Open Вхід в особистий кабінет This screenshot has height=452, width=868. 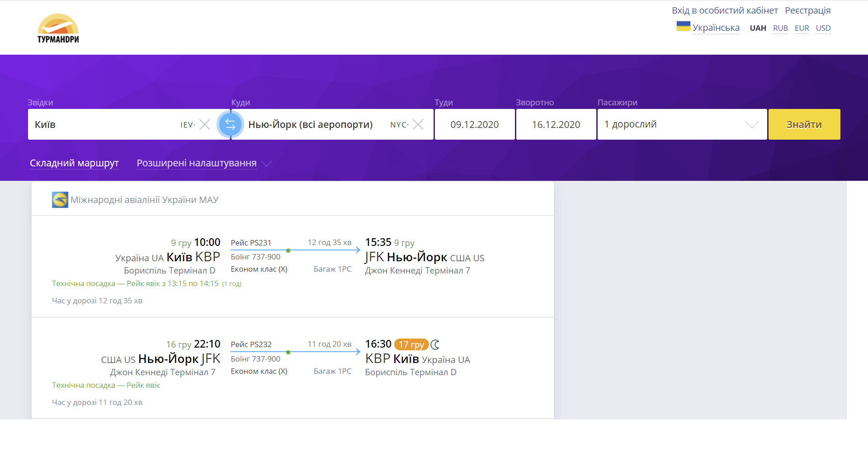[725, 10]
